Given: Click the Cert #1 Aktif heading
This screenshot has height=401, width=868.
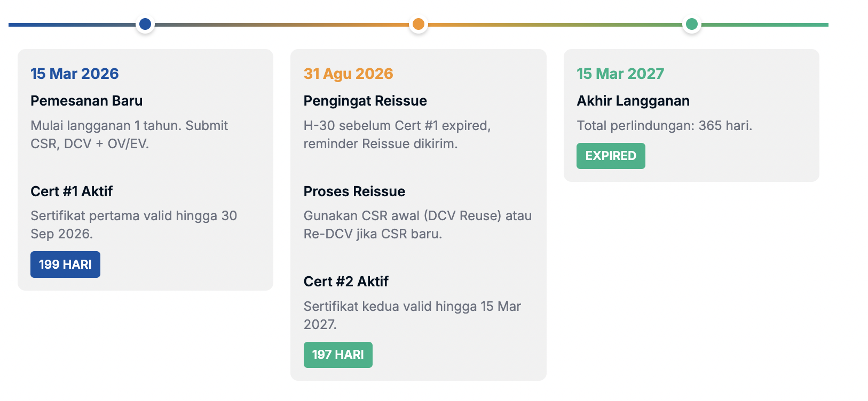Looking at the screenshot, I should pyautogui.click(x=72, y=191).
